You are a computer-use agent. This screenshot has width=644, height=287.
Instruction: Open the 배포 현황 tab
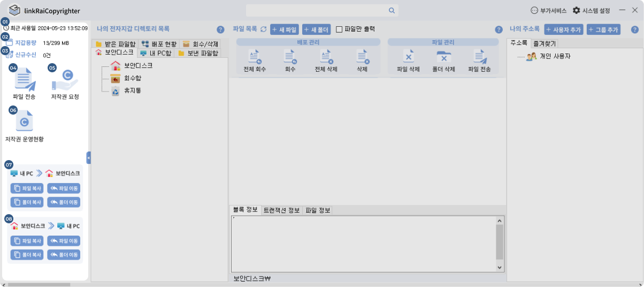click(159, 44)
